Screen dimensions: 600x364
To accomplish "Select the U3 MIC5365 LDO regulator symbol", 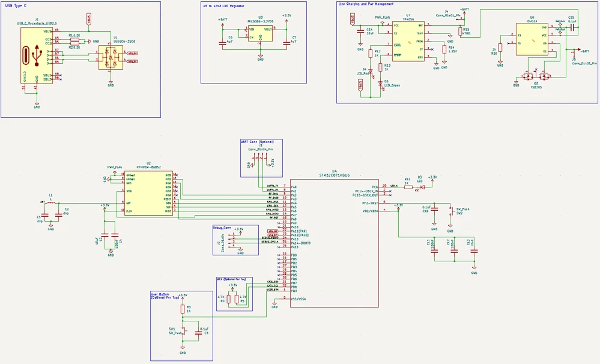I will click(x=260, y=34).
